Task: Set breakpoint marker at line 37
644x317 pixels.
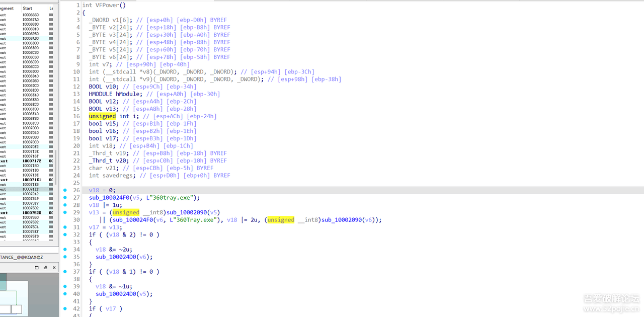Action: 65,272
